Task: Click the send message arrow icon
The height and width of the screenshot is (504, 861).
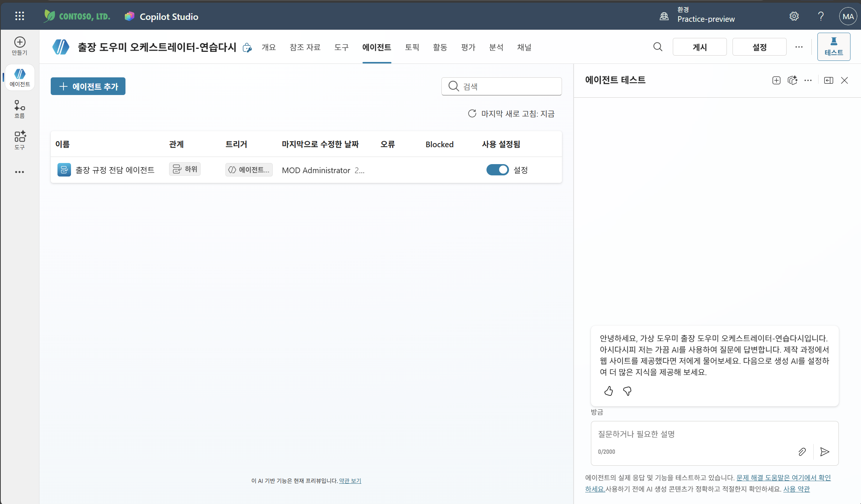Action: [825, 451]
